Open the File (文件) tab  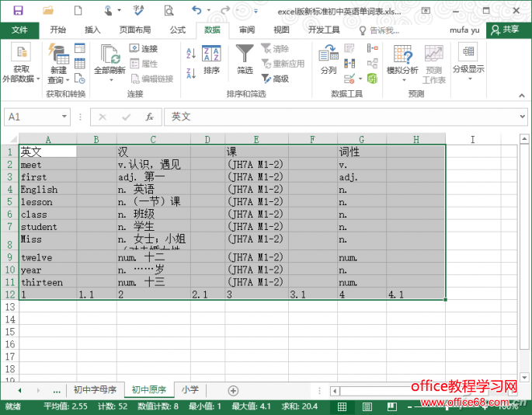19,30
